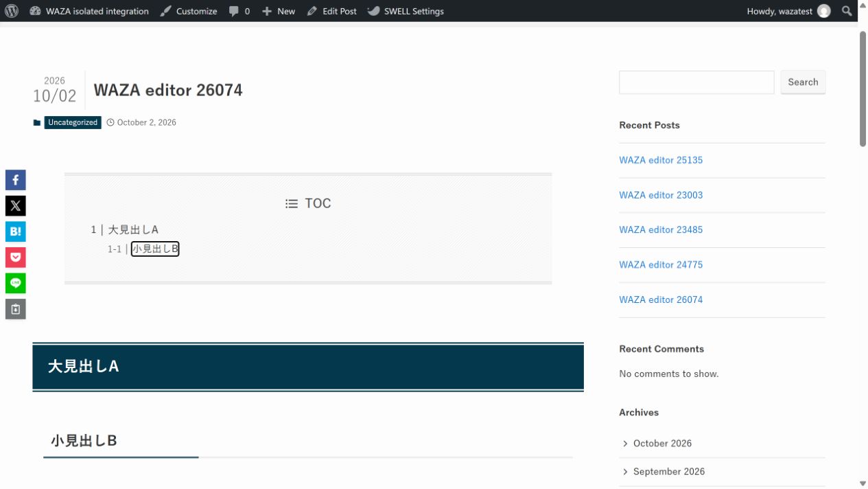Open admin bar search magnifier icon
The height and width of the screenshot is (489, 868).
point(847,11)
